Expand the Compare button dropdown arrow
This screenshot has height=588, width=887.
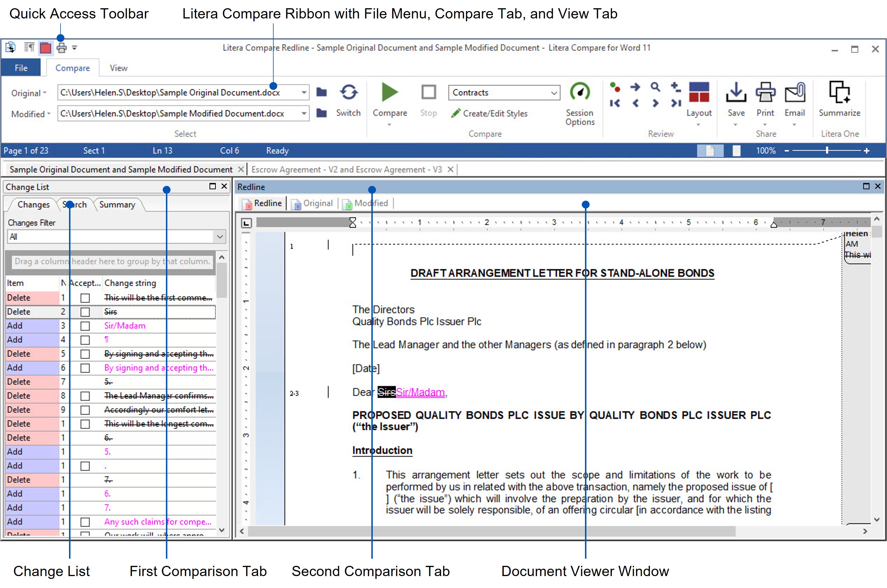pos(390,124)
